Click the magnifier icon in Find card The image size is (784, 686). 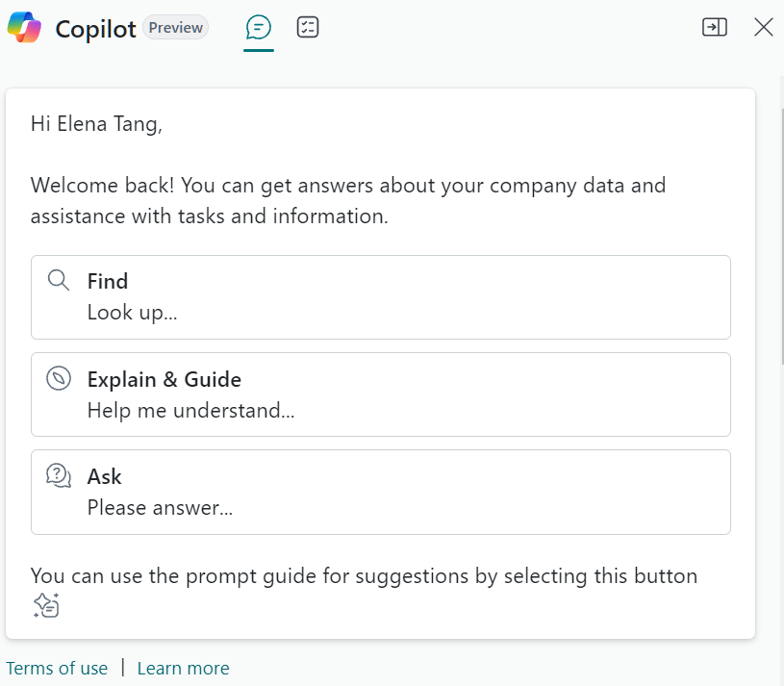click(x=59, y=281)
